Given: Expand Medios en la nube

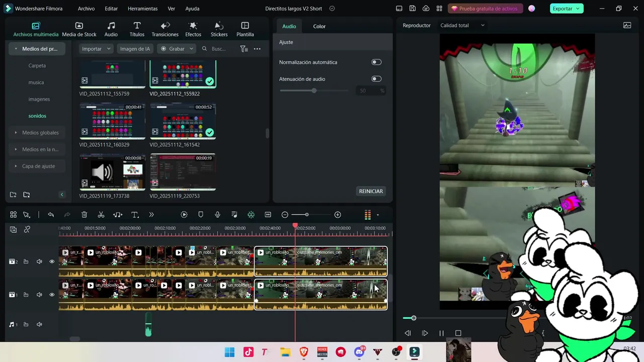Looking at the screenshot, I should [x=17, y=149].
